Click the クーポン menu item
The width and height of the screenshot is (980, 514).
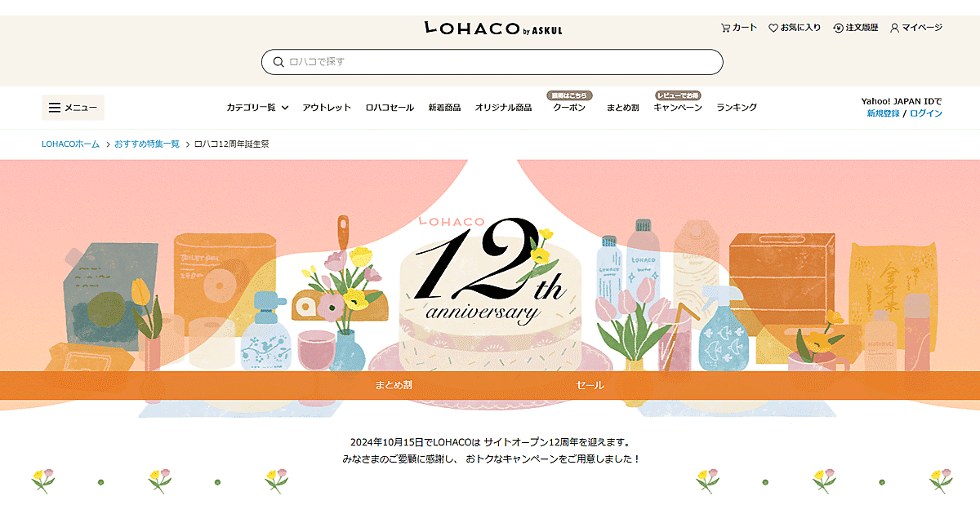tap(569, 108)
